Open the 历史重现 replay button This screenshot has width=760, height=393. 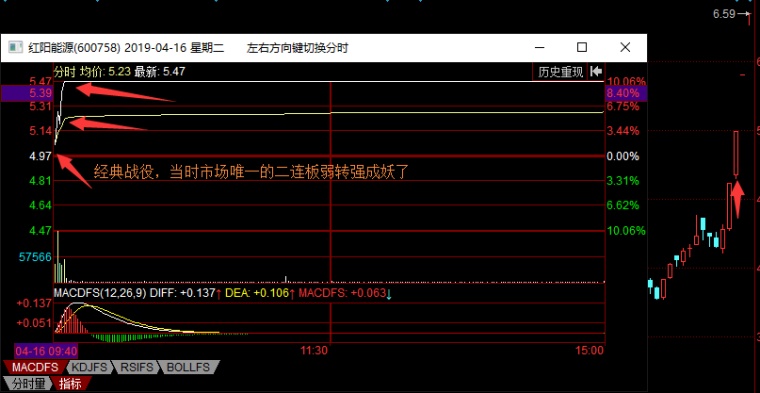point(560,72)
